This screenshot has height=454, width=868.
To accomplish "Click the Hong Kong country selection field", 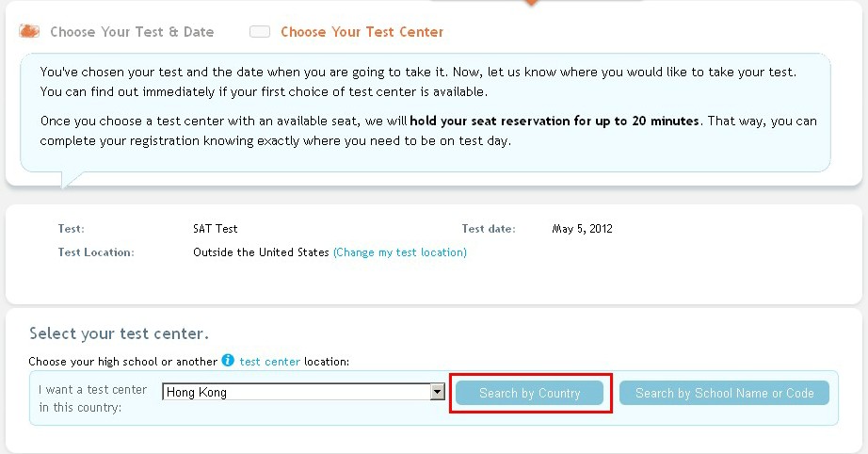I will pos(296,393).
